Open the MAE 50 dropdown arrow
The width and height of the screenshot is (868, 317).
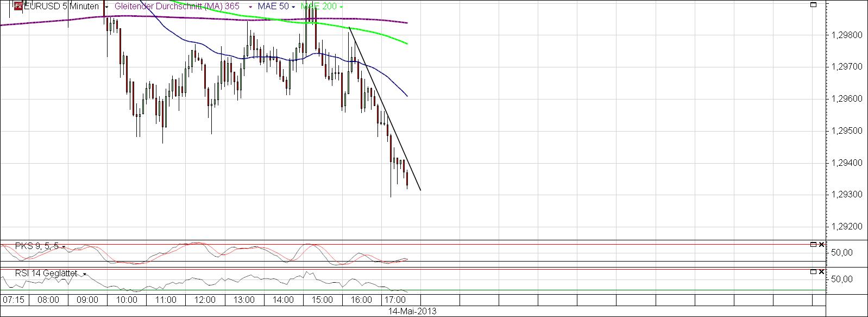coord(294,7)
